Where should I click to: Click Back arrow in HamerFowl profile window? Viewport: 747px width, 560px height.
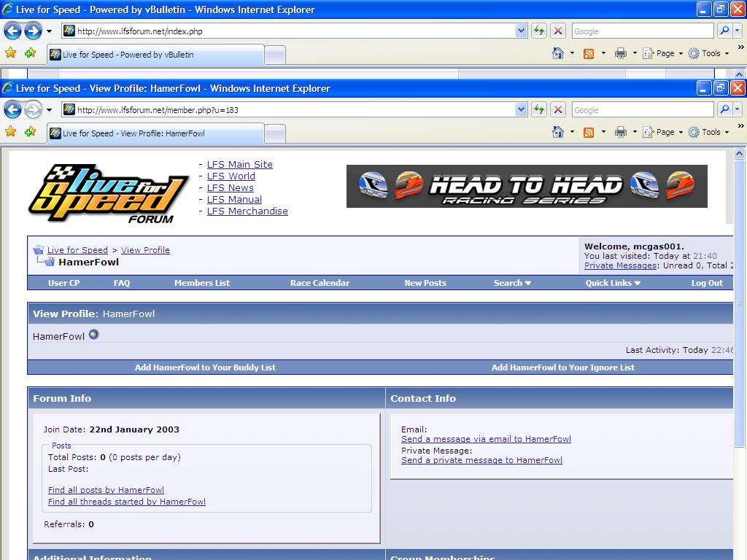[13, 110]
